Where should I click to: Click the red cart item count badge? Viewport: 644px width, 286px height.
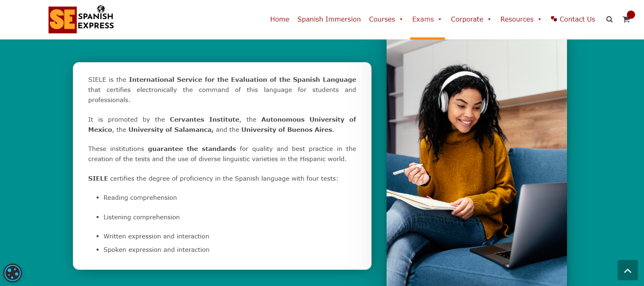(631, 15)
